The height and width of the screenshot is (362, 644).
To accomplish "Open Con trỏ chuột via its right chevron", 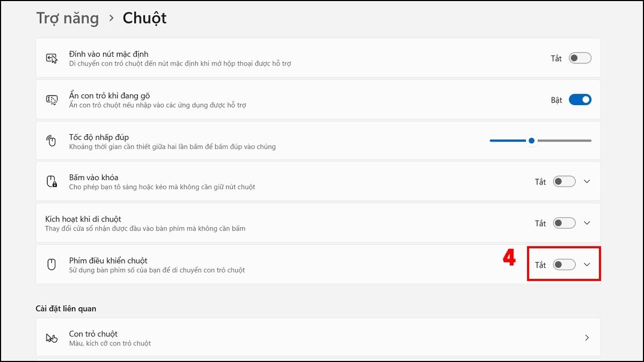I will [x=588, y=337].
